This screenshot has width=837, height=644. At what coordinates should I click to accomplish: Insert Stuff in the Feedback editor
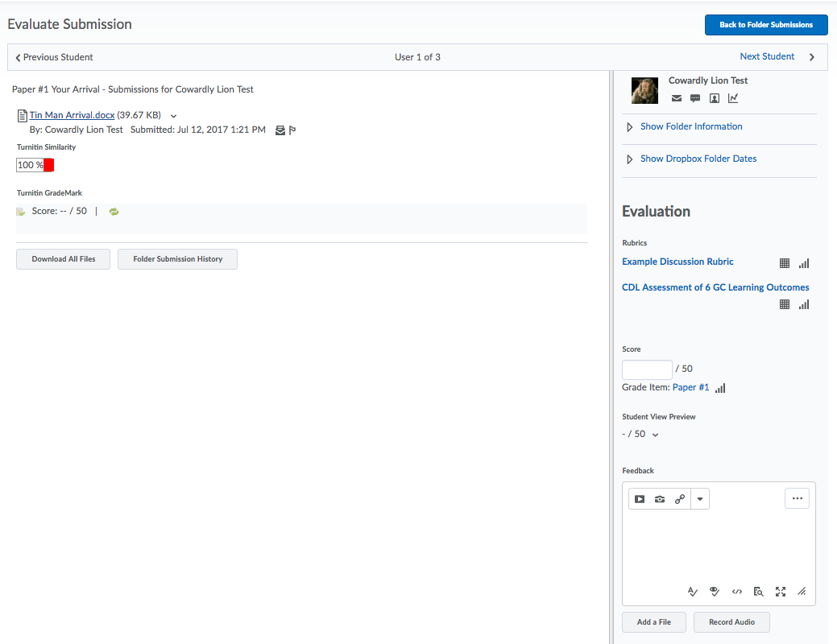pos(640,498)
